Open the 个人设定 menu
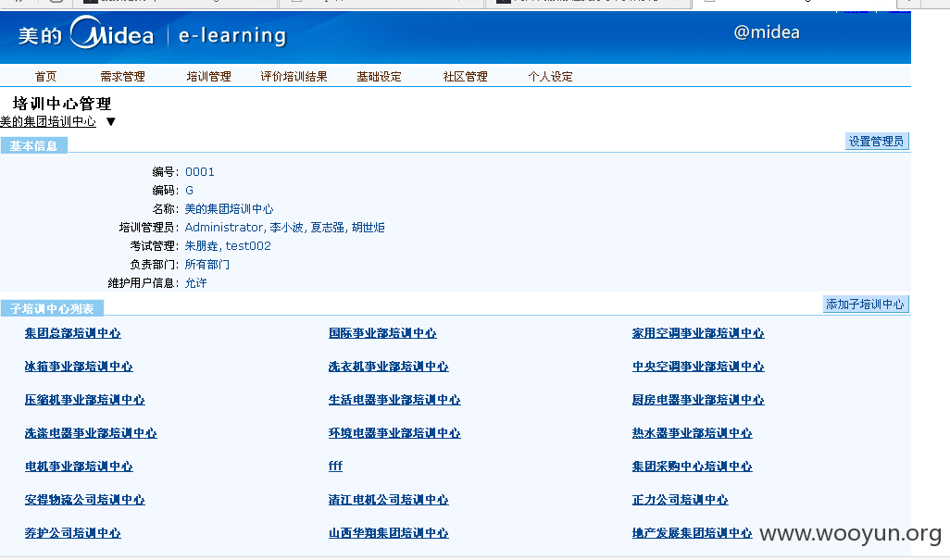This screenshot has width=950, height=560. tap(550, 76)
